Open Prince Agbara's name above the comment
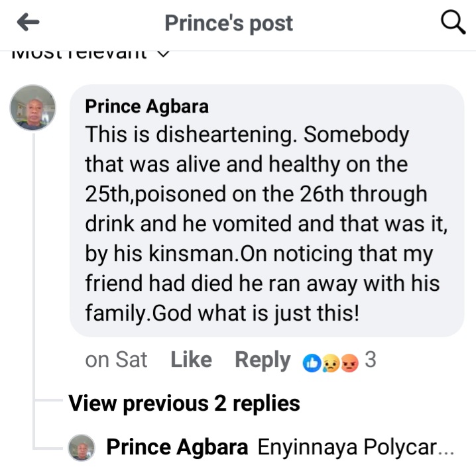The width and height of the screenshot is (476, 475). click(147, 106)
